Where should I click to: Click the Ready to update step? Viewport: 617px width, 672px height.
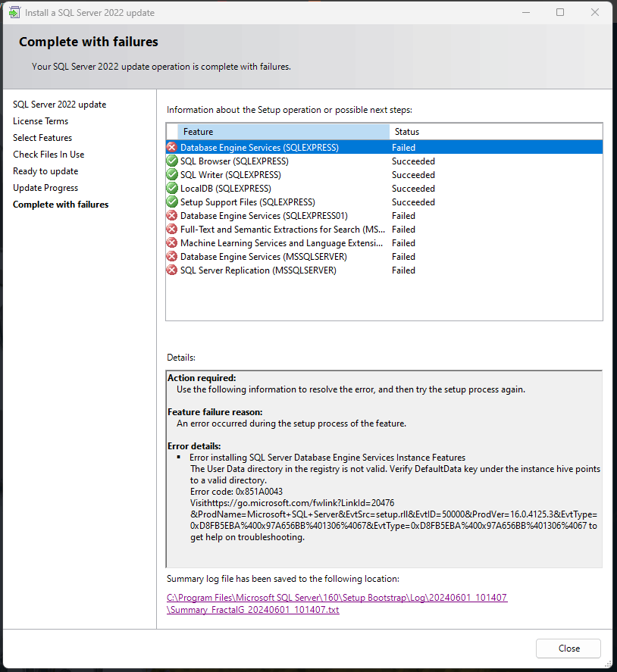pyautogui.click(x=45, y=171)
